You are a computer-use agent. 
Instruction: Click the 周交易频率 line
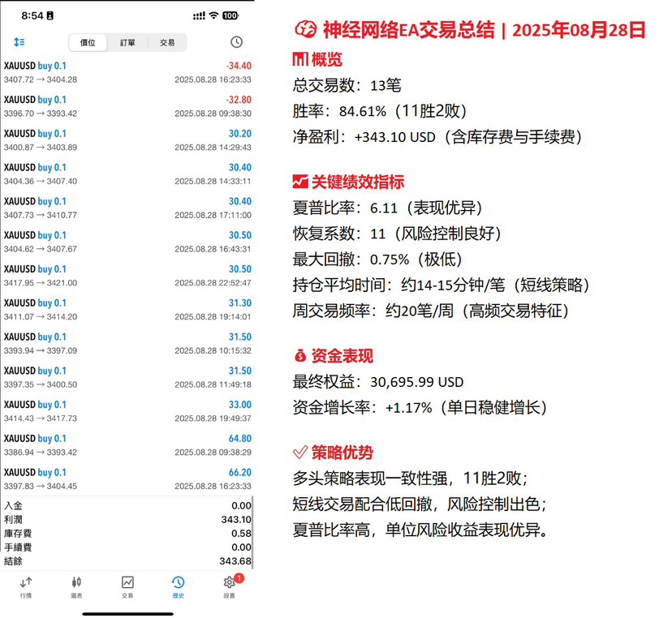[431, 311]
